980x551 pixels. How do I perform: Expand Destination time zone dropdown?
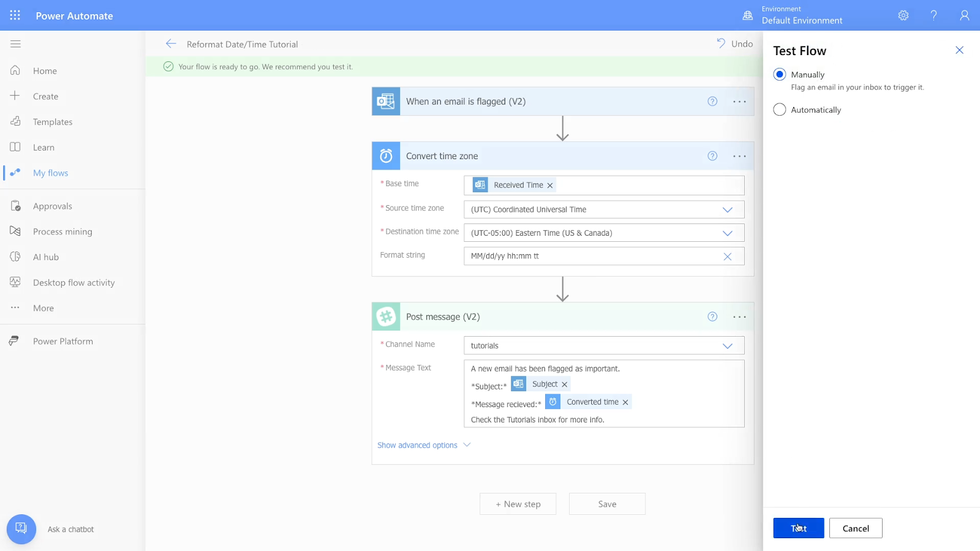[728, 233]
